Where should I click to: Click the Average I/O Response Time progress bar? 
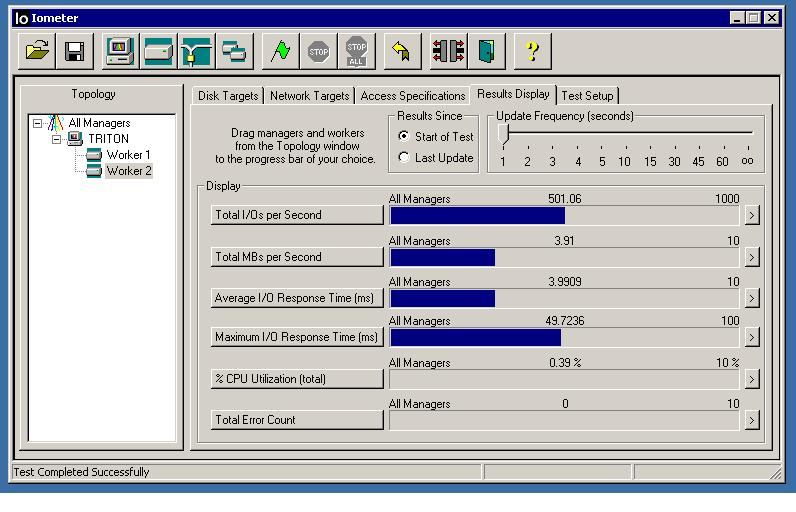[x=564, y=298]
